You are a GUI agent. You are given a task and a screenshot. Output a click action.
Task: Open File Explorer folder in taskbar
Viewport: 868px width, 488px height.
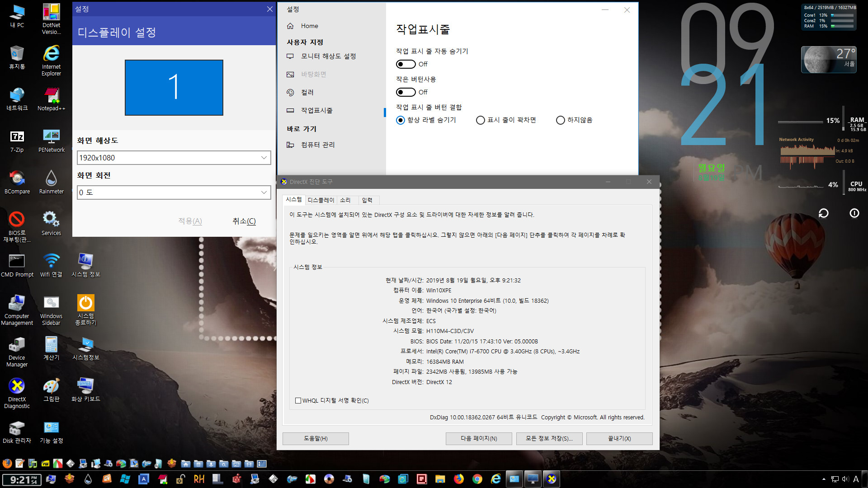click(x=440, y=479)
